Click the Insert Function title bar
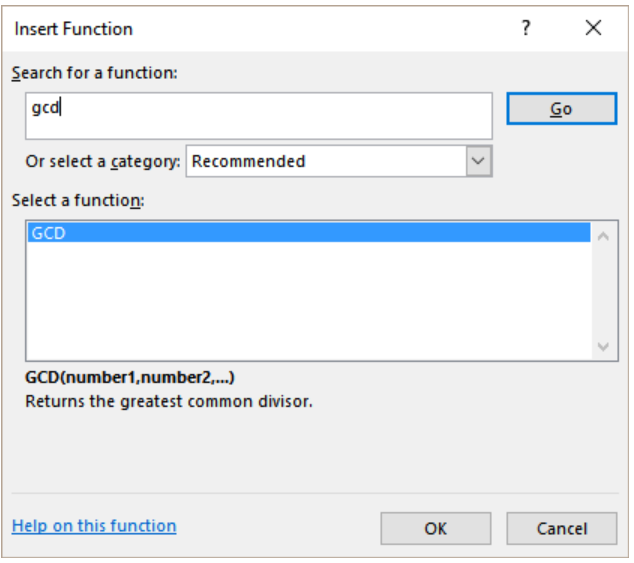Viewport: 634px width, 563px height. point(259,29)
